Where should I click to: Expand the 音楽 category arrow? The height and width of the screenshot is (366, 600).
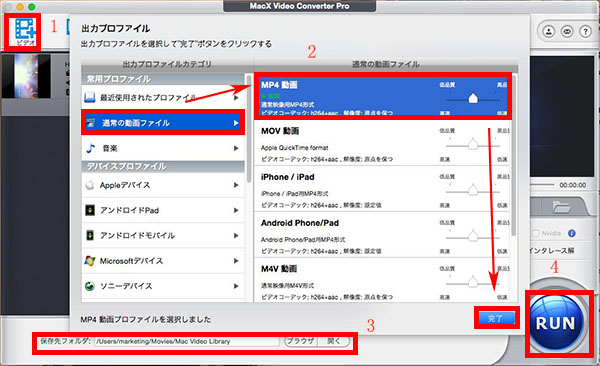click(236, 148)
